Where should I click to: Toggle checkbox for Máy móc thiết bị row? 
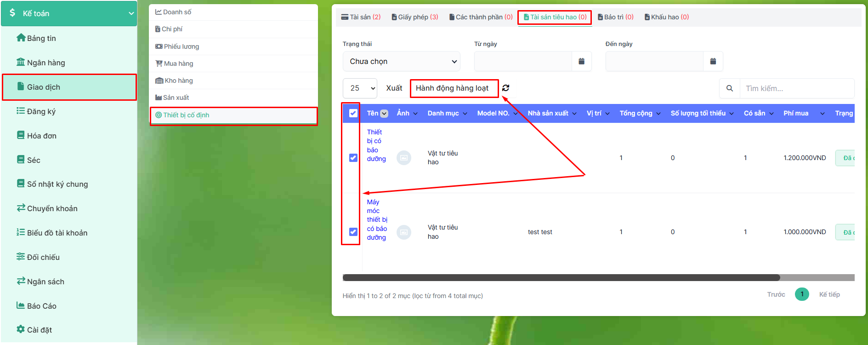[x=353, y=232]
